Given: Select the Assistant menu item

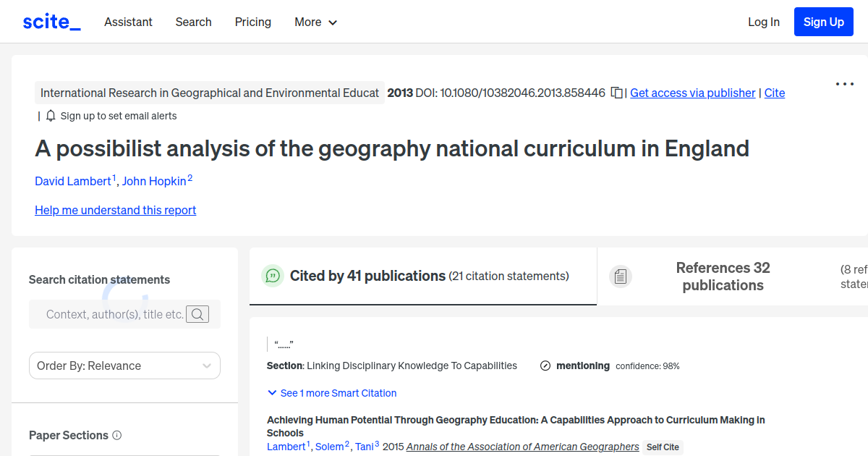Looking at the screenshot, I should [x=128, y=22].
